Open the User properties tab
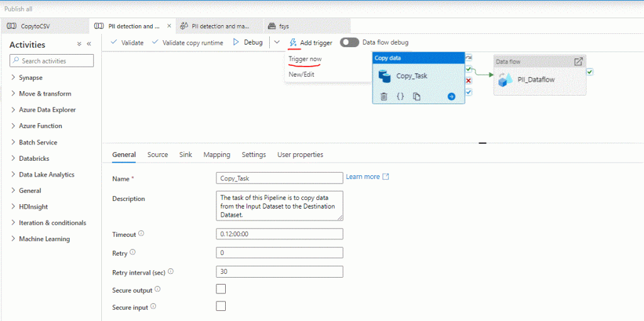Image resolution: width=644 pixels, height=321 pixels. coord(300,155)
